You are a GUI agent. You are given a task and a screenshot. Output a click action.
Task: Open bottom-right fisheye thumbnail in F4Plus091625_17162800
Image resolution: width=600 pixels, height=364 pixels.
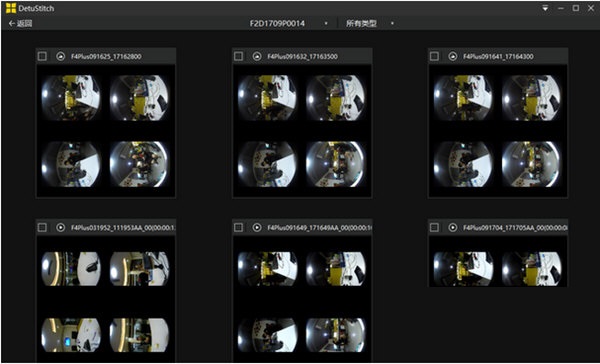pos(139,164)
